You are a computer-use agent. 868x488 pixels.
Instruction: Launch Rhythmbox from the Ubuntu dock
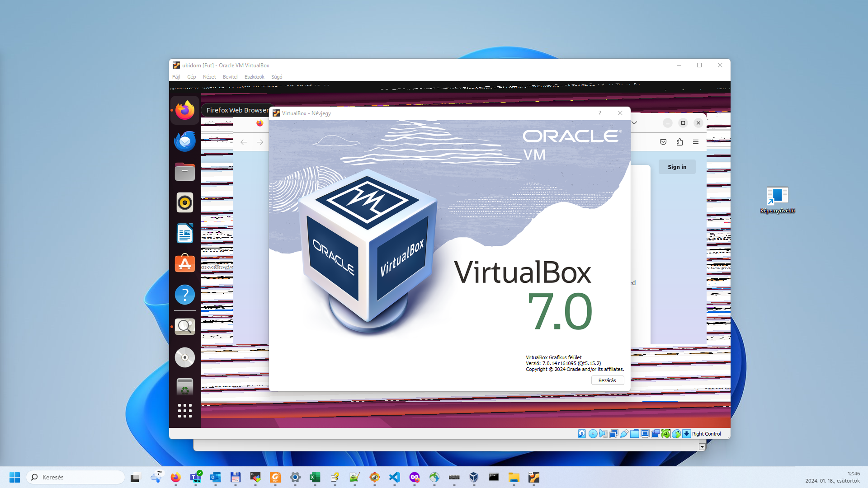click(185, 202)
